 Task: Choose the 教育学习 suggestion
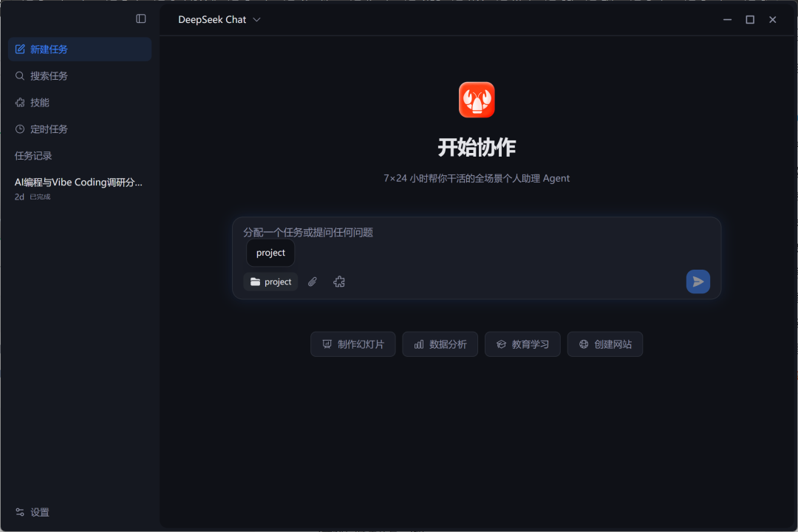pos(522,344)
